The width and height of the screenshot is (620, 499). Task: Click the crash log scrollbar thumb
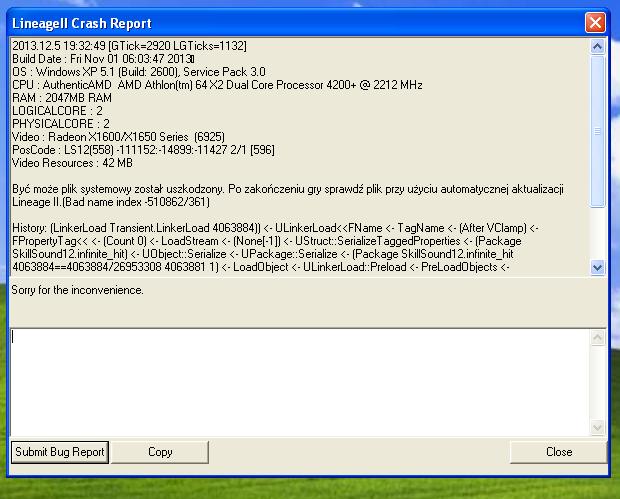pyautogui.click(x=597, y=131)
